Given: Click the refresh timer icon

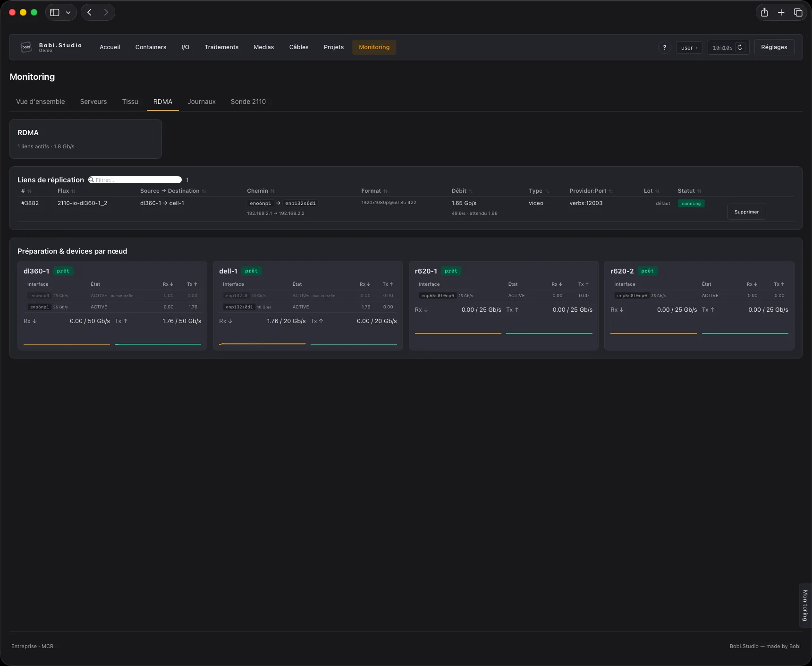Looking at the screenshot, I should pos(740,47).
